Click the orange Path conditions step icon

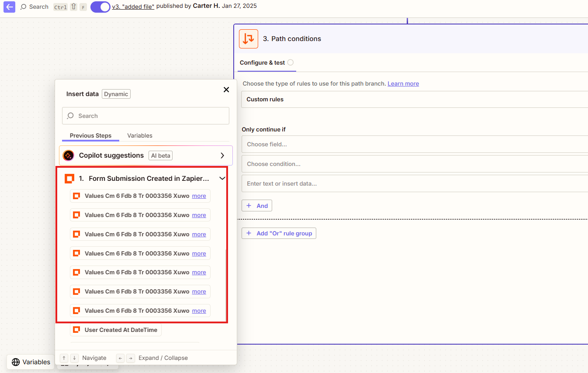(249, 38)
